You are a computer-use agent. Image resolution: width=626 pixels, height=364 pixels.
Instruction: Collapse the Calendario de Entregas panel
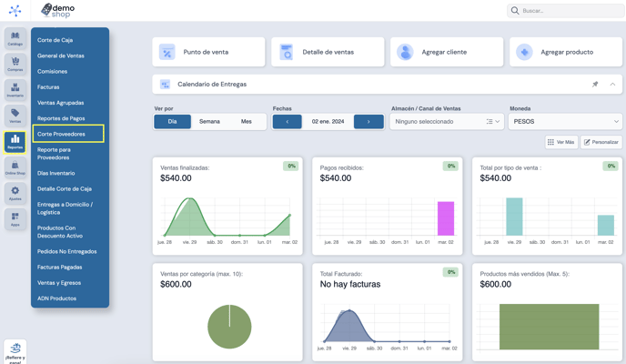pyautogui.click(x=612, y=85)
